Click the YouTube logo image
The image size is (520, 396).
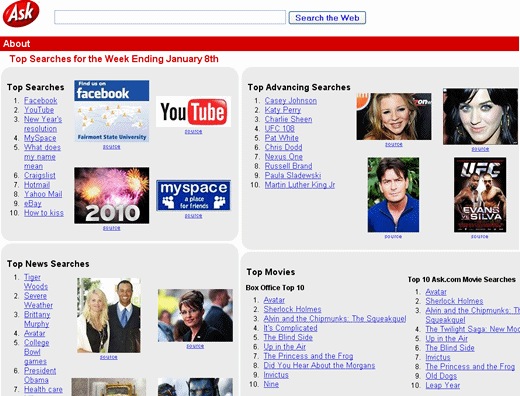tap(193, 111)
